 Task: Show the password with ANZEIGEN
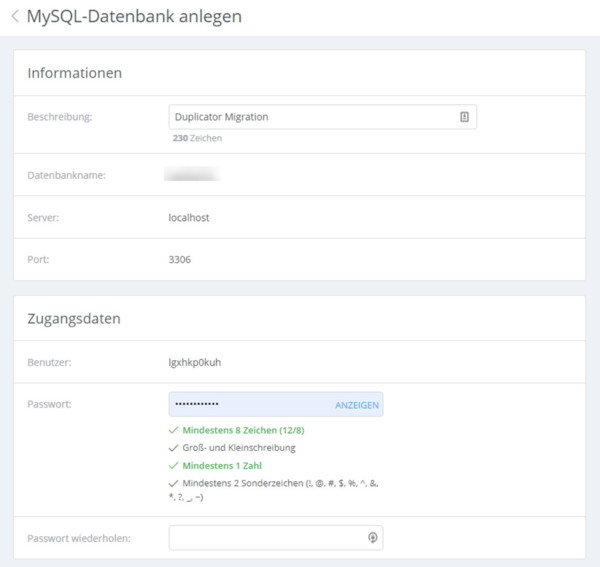pyautogui.click(x=357, y=405)
